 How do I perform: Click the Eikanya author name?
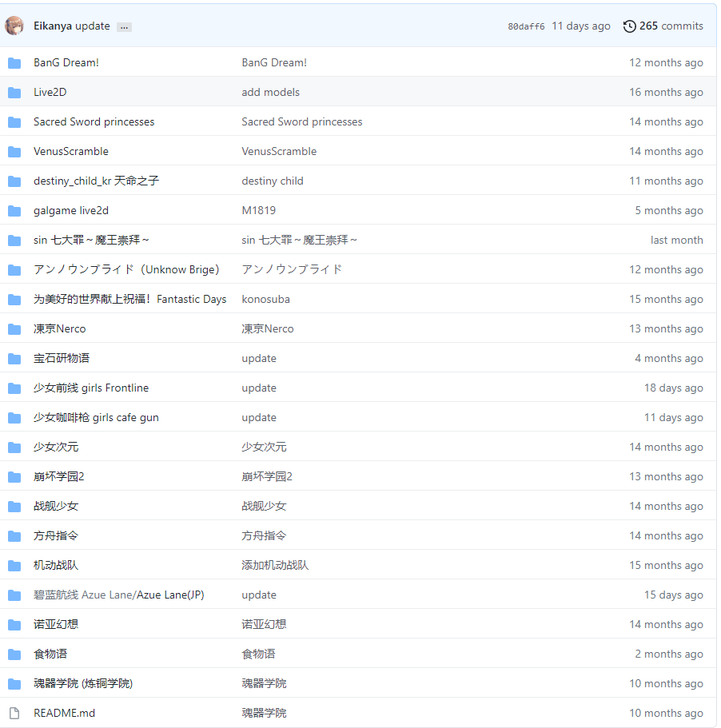click(x=52, y=26)
